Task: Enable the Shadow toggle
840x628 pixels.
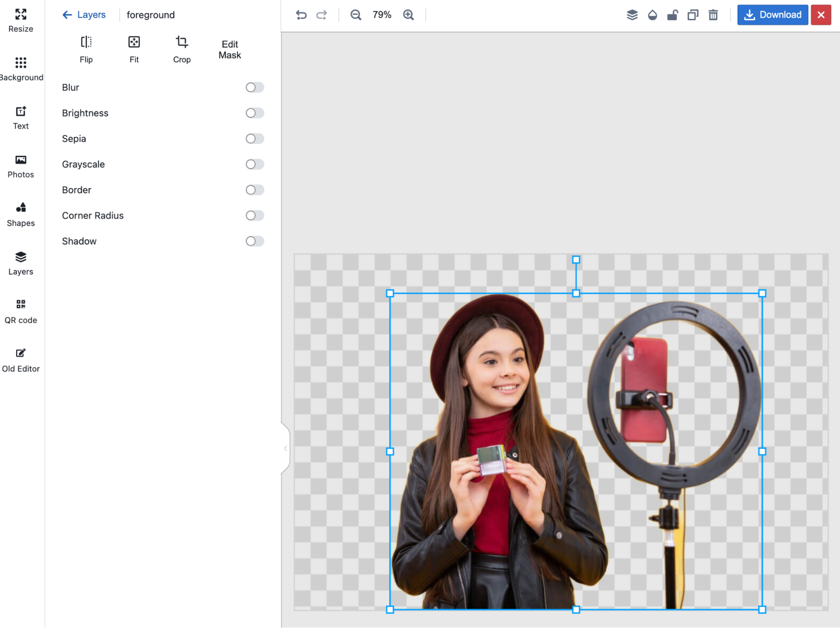Action: coord(253,241)
